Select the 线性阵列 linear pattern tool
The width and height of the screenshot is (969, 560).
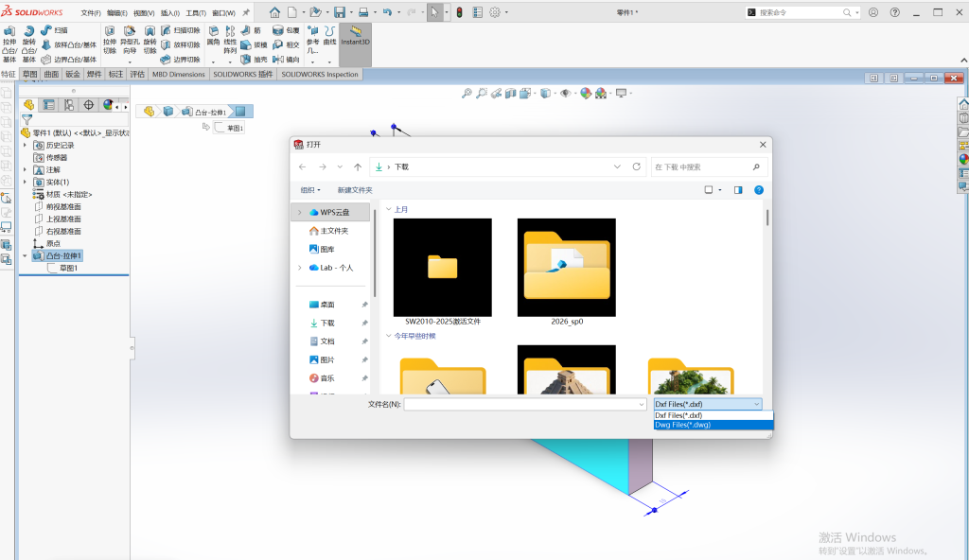tap(230, 40)
